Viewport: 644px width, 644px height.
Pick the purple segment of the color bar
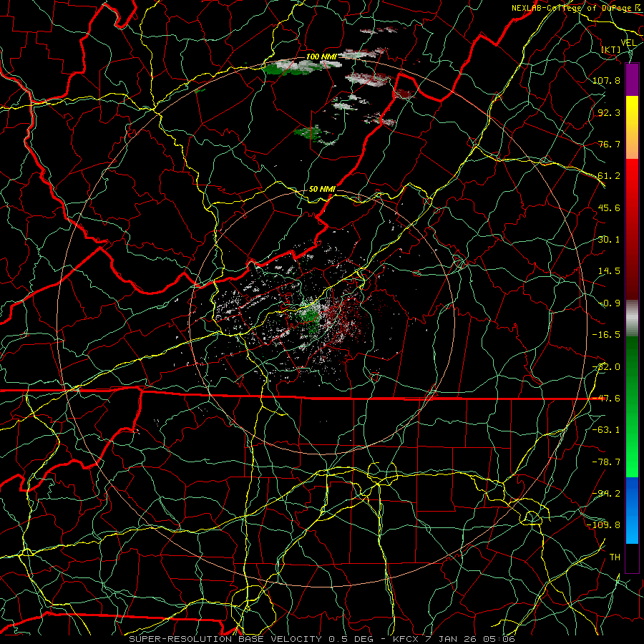pos(632,79)
